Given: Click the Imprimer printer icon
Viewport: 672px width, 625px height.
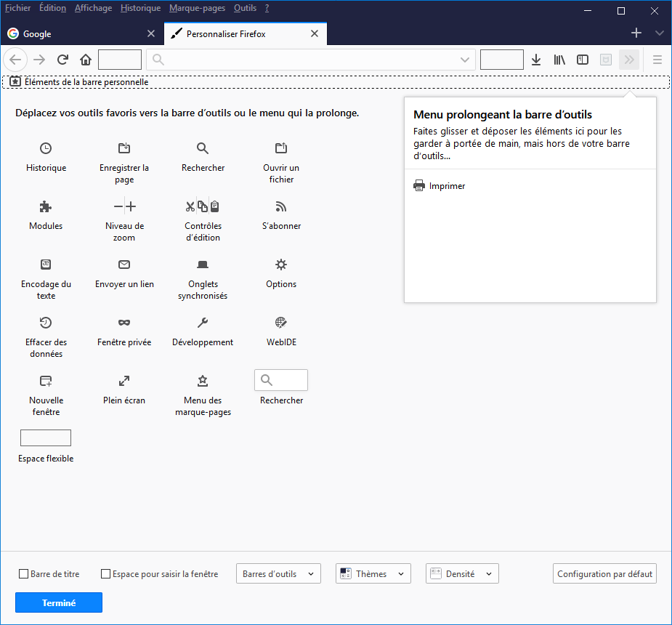Looking at the screenshot, I should coord(419,185).
